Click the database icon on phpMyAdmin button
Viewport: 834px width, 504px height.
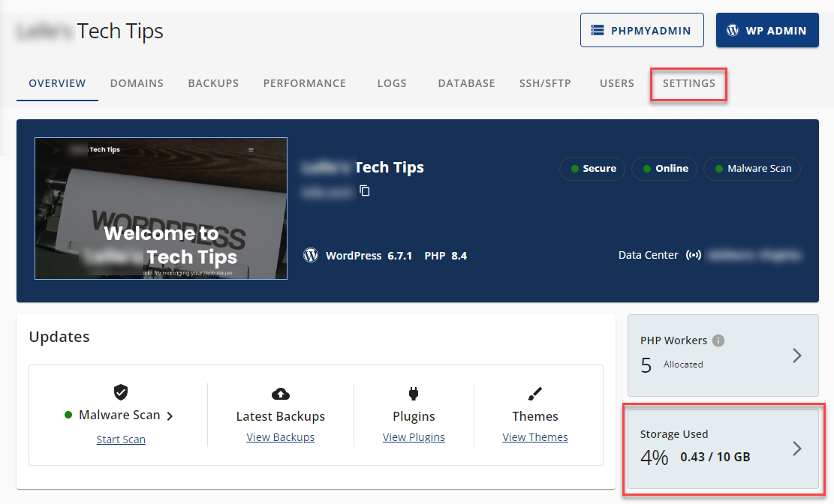598,30
